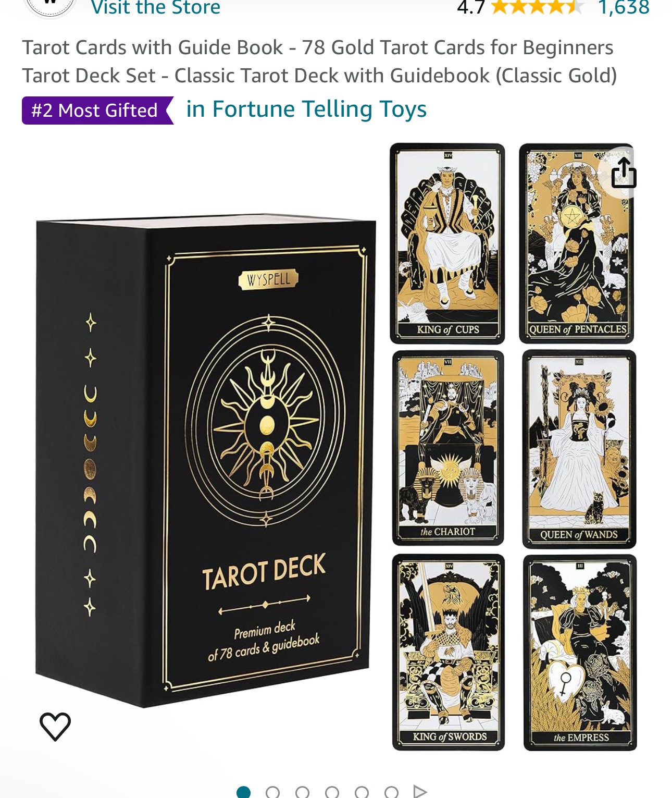Tap the Empress card image
This screenshot has width=672, height=798.
click(580, 653)
